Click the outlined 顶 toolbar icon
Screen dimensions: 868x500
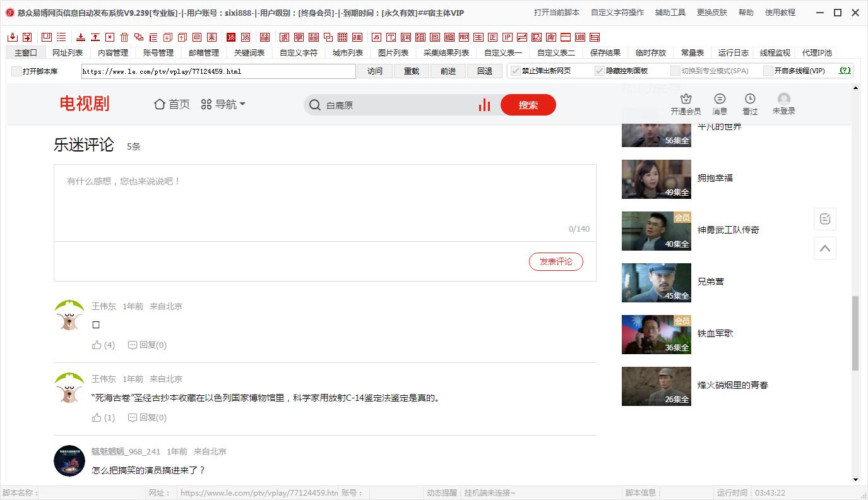tap(246, 37)
